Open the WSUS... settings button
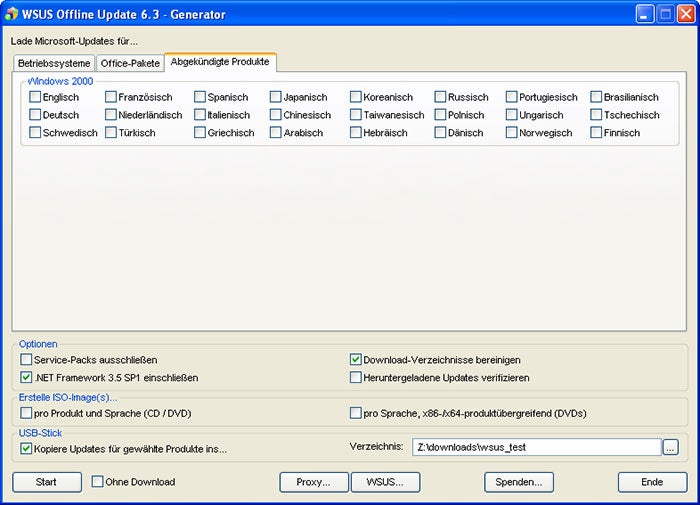The width and height of the screenshot is (700, 505). [385, 482]
